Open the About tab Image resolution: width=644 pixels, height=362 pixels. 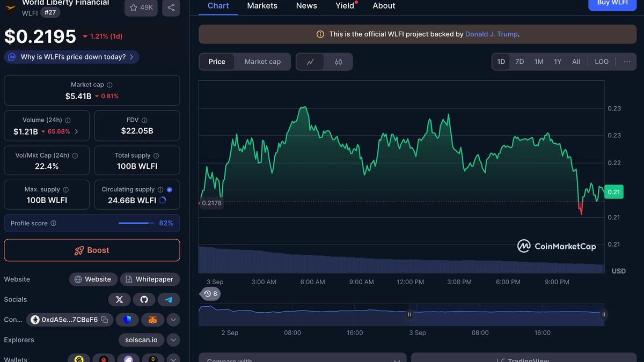coord(384,6)
